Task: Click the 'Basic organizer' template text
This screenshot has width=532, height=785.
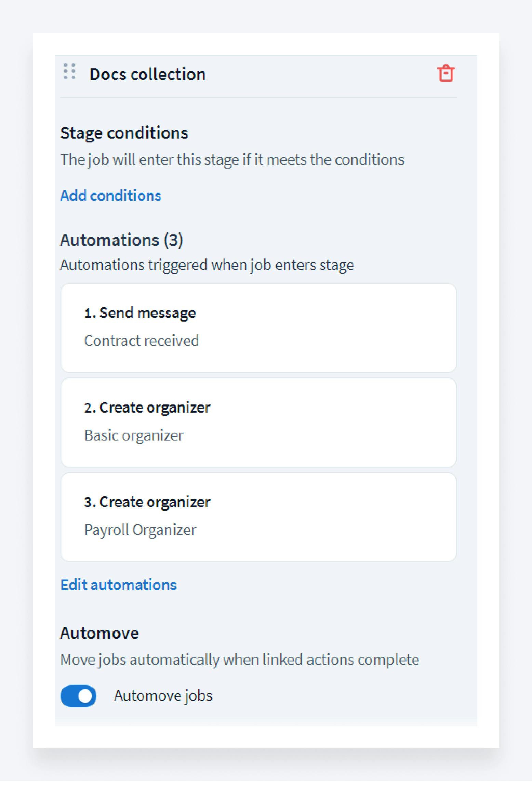Action: [134, 435]
